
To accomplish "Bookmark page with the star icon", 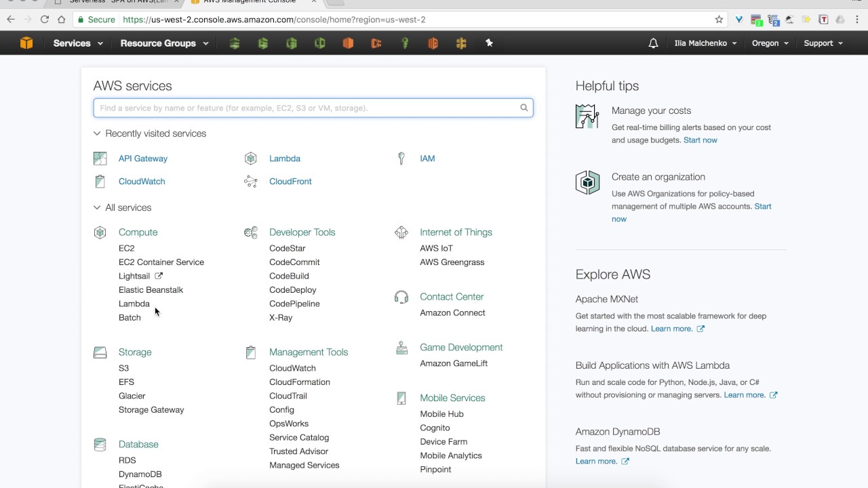I will (x=719, y=20).
